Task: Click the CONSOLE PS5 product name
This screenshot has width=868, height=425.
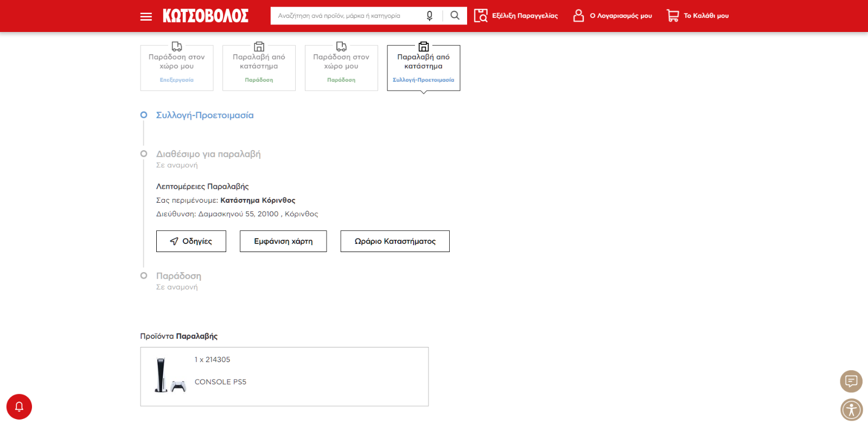Action: (220, 382)
